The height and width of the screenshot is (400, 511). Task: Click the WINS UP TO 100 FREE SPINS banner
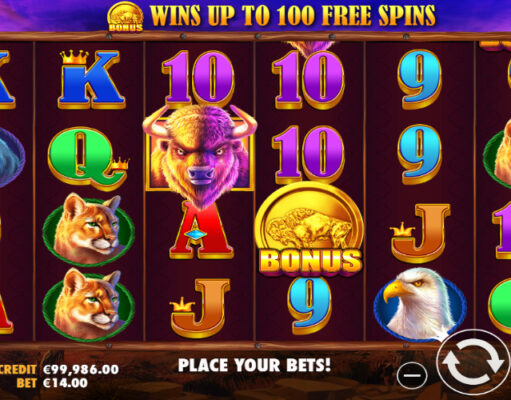[x=293, y=15]
